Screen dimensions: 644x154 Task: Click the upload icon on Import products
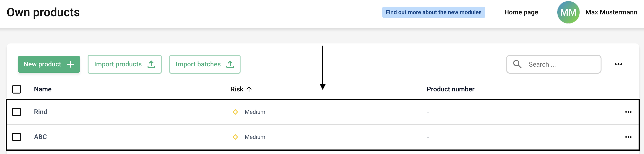click(151, 64)
